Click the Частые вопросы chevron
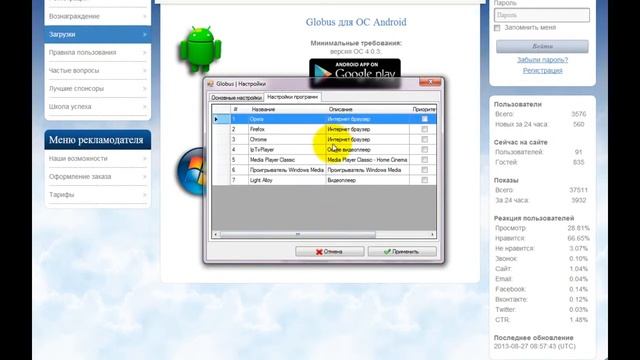 pyautogui.click(x=144, y=71)
